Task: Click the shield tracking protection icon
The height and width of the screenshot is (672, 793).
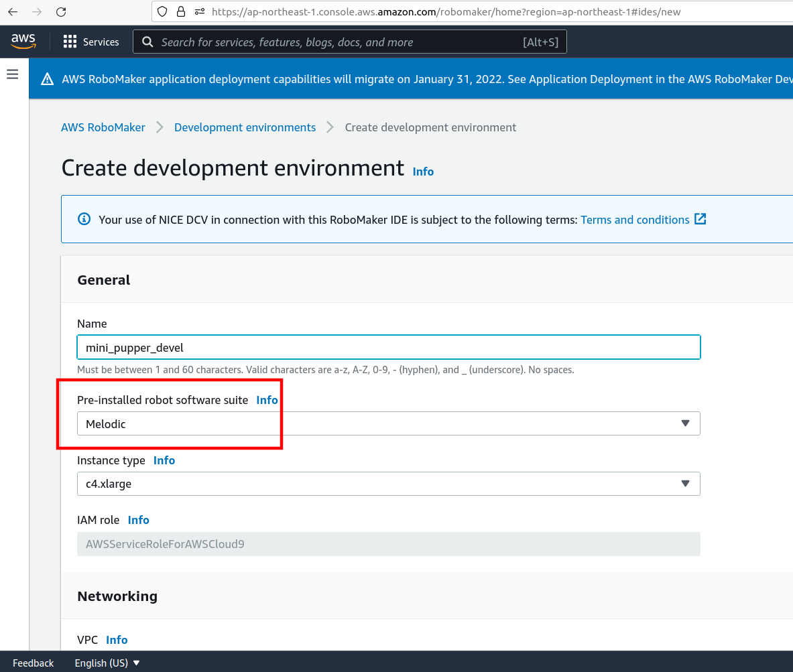Action: [162, 11]
